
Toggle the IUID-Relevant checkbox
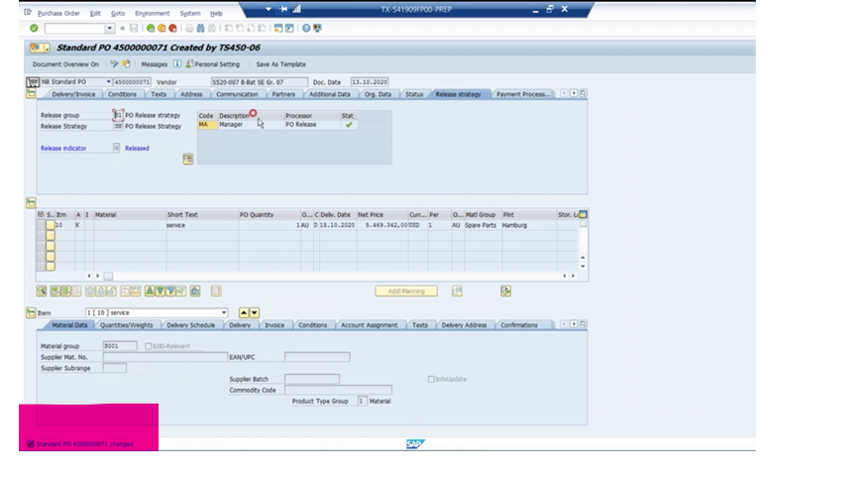(x=149, y=346)
